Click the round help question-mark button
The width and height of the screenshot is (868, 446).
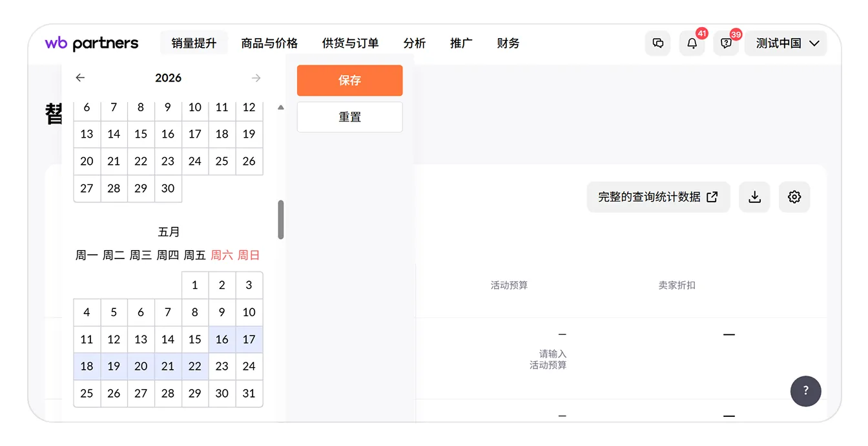(x=806, y=390)
